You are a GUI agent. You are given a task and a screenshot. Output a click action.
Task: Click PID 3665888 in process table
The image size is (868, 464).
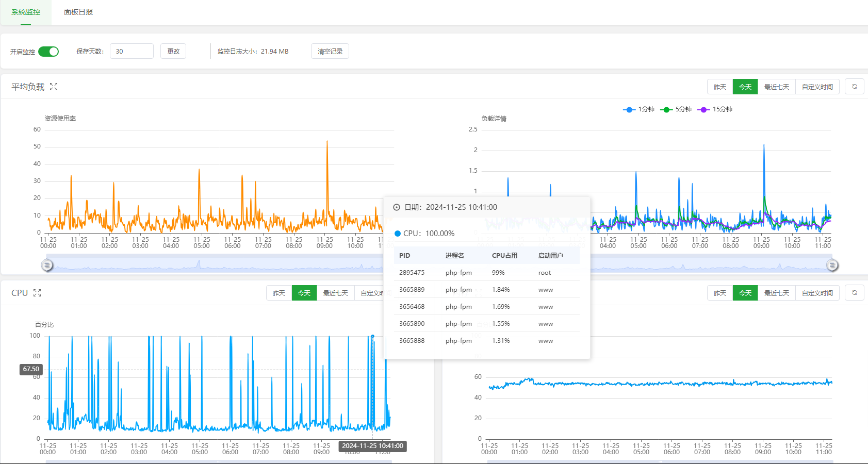(x=412, y=341)
